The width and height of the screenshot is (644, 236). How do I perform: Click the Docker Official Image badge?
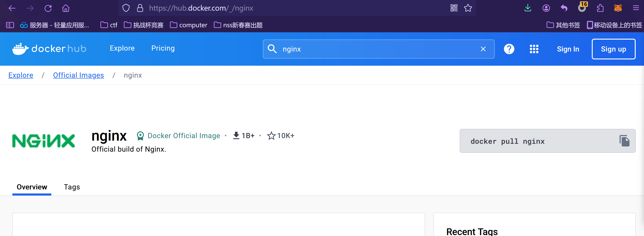pyautogui.click(x=178, y=135)
